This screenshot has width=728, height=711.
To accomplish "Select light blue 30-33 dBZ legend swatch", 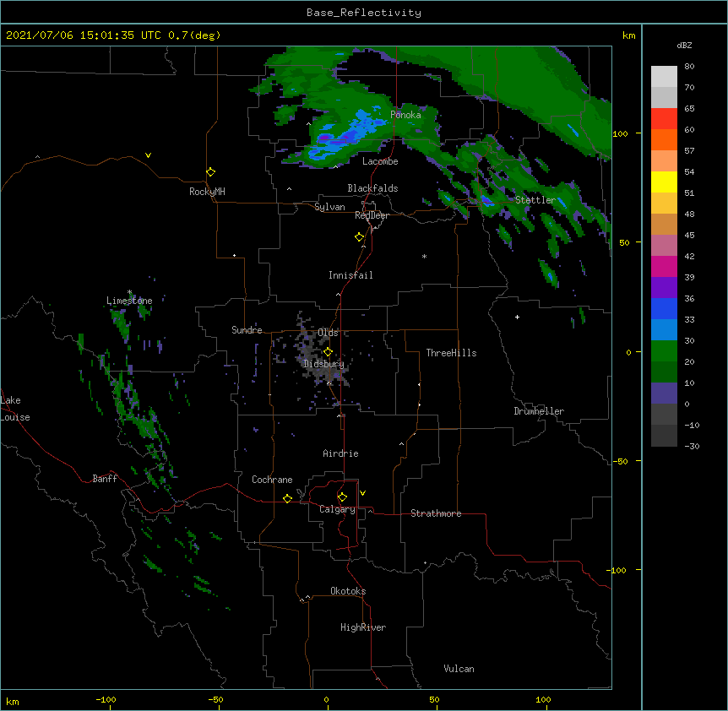I will click(x=664, y=330).
